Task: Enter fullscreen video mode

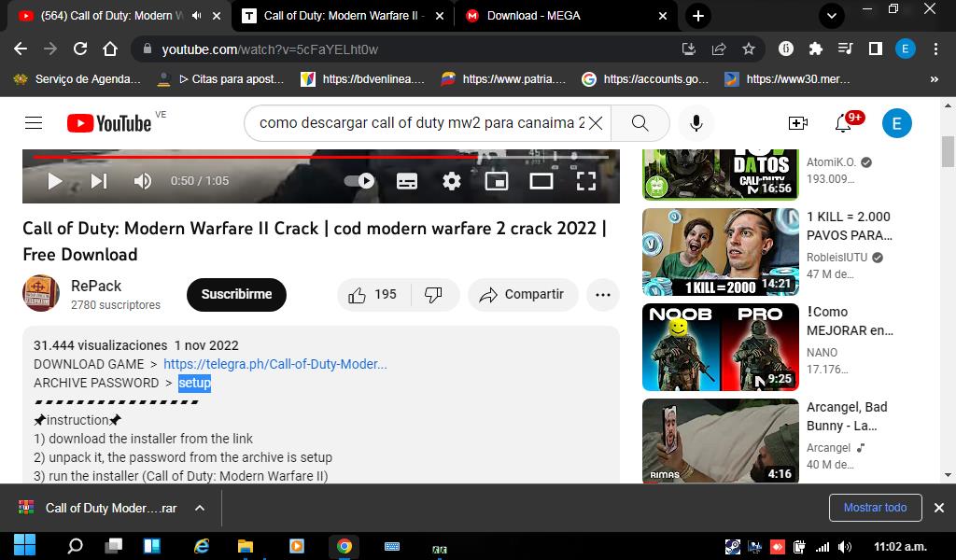Action: click(x=585, y=181)
